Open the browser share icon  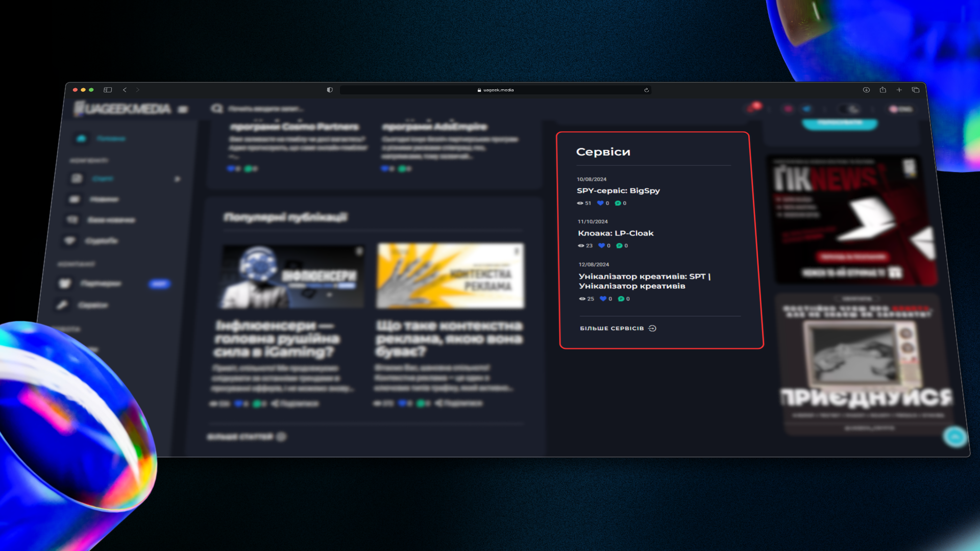pyautogui.click(x=883, y=90)
